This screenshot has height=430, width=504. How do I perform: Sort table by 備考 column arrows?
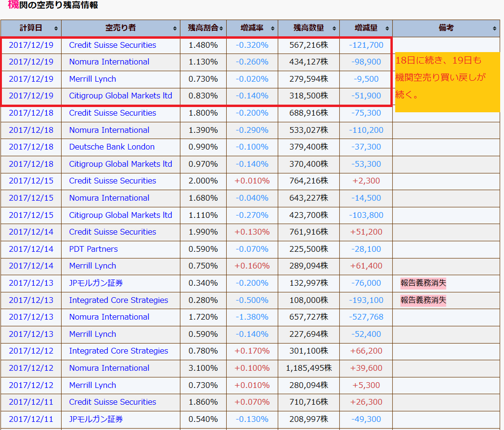coord(494,28)
